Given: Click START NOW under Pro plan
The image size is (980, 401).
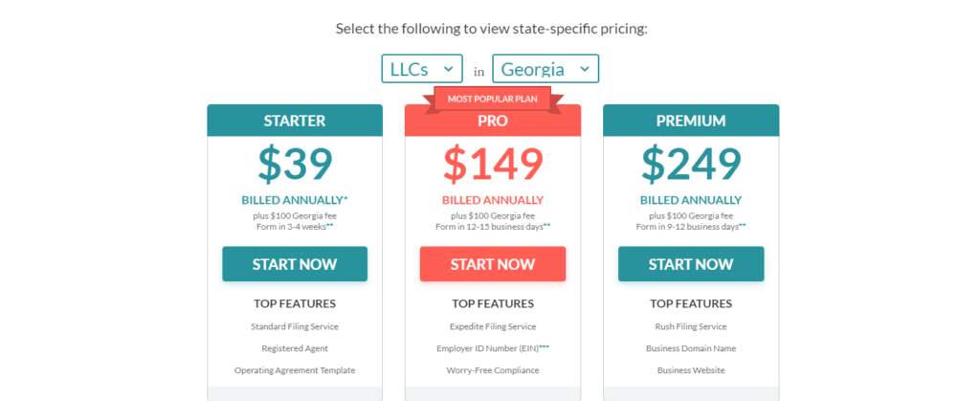Looking at the screenshot, I should (493, 264).
